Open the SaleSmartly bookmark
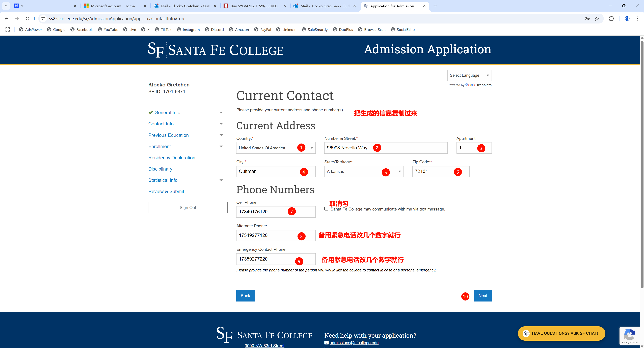 [x=314, y=30]
